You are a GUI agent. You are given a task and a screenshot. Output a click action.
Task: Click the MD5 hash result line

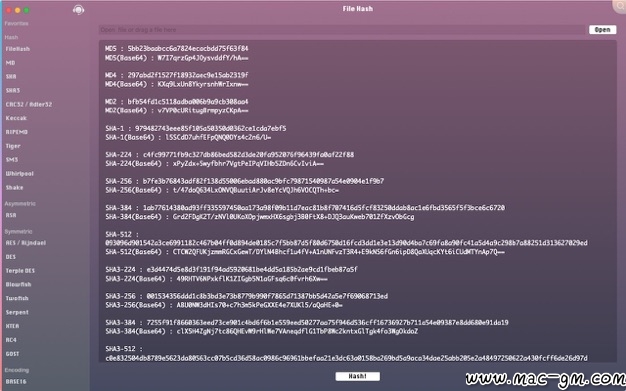(x=176, y=48)
